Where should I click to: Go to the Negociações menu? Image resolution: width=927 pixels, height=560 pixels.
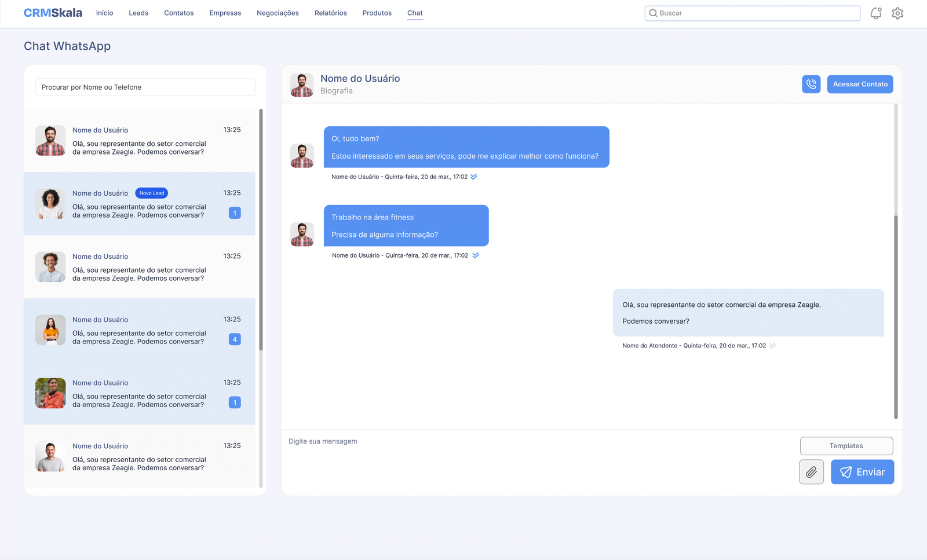point(278,13)
